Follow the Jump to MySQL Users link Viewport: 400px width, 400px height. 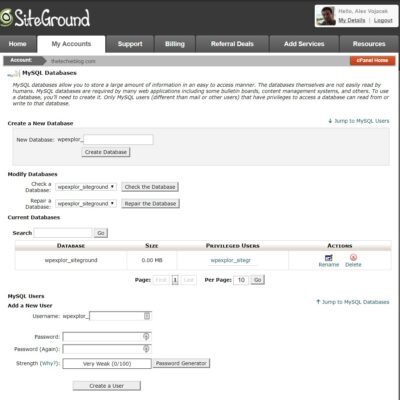tap(359, 121)
